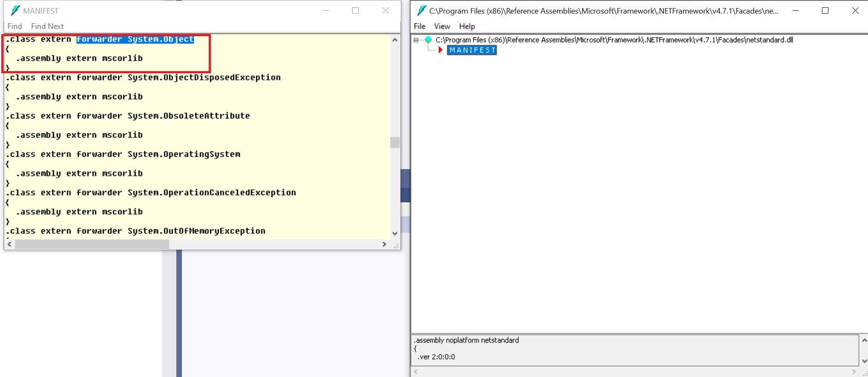Click the cyan diamond assembly icon in tree
Viewport: 868px width, 377px height.
[428, 40]
